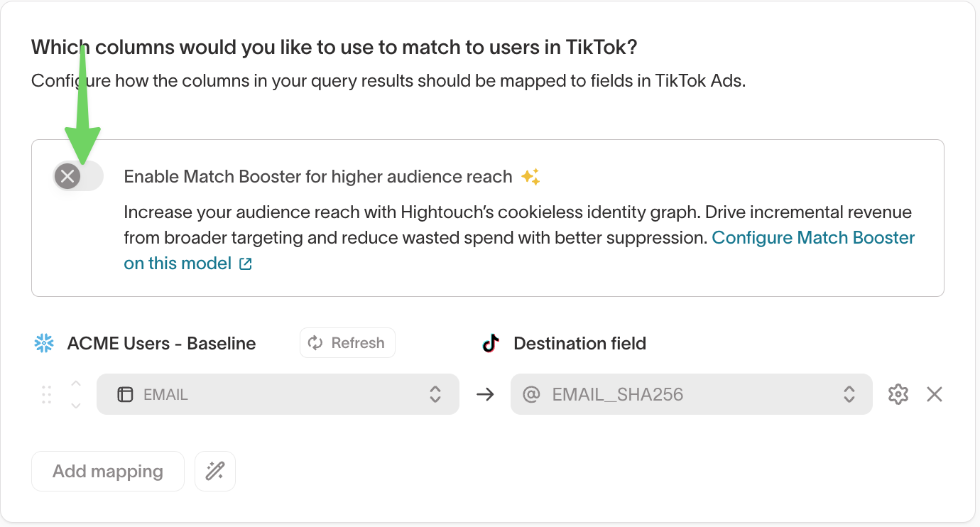Refresh the ACME Users model columns
Image resolution: width=980 pixels, height=527 pixels.
[347, 343]
